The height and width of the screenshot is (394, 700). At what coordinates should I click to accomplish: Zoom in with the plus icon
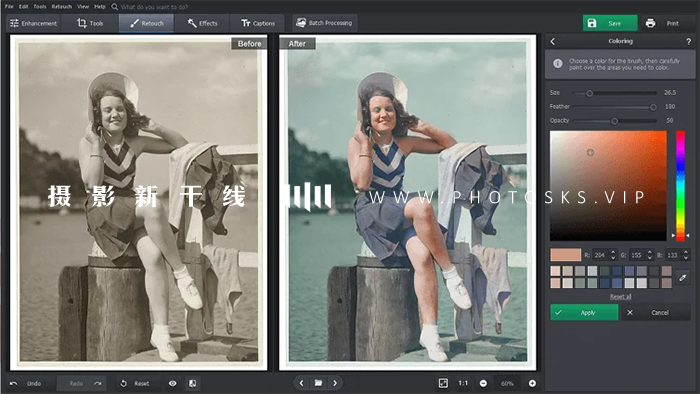[532, 383]
